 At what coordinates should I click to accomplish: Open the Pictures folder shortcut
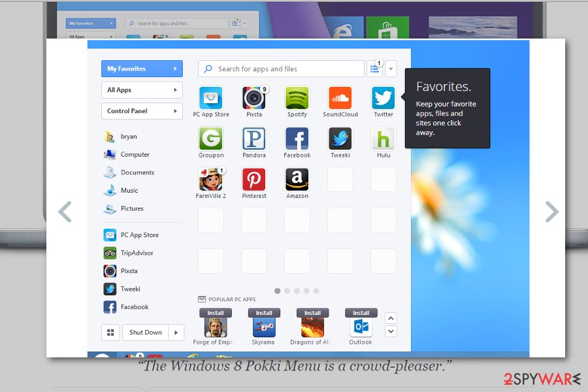(123, 208)
